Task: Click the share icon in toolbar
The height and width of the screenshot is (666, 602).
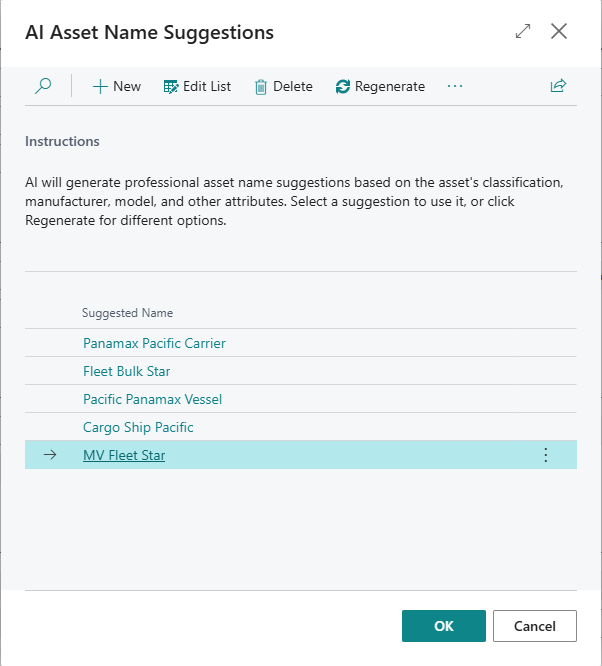Action: click(558, 86)
